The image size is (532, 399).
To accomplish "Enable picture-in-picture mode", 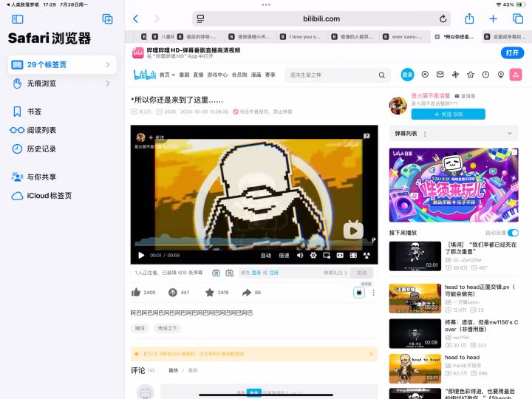I will 327,255.
